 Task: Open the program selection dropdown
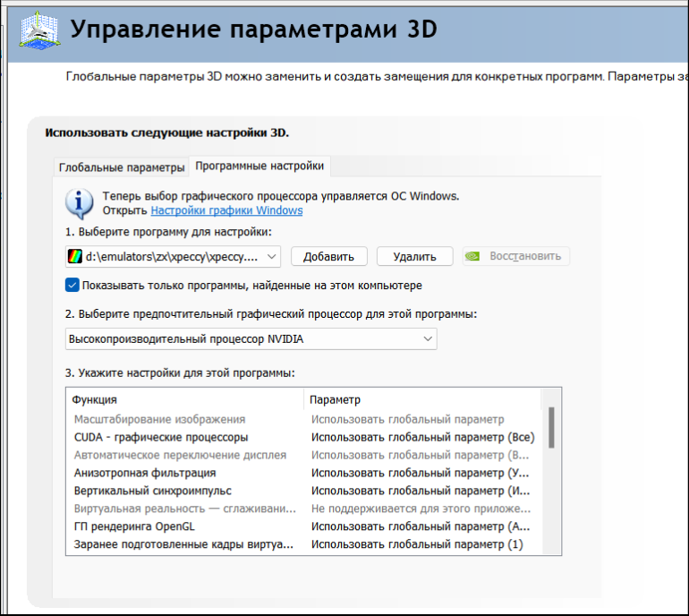pyautogui.click(x=173, y=256)
